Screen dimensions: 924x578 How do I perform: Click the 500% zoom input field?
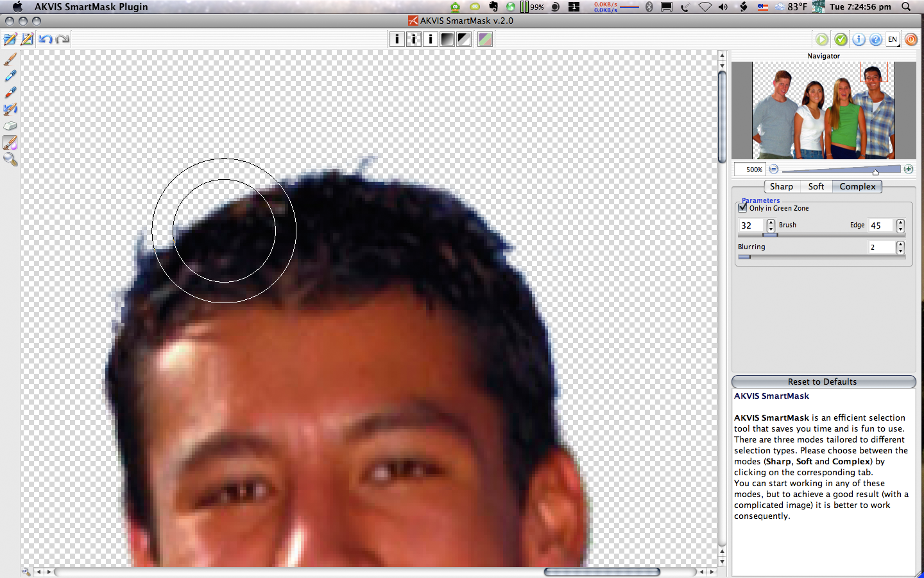click(x=751, y=170)
